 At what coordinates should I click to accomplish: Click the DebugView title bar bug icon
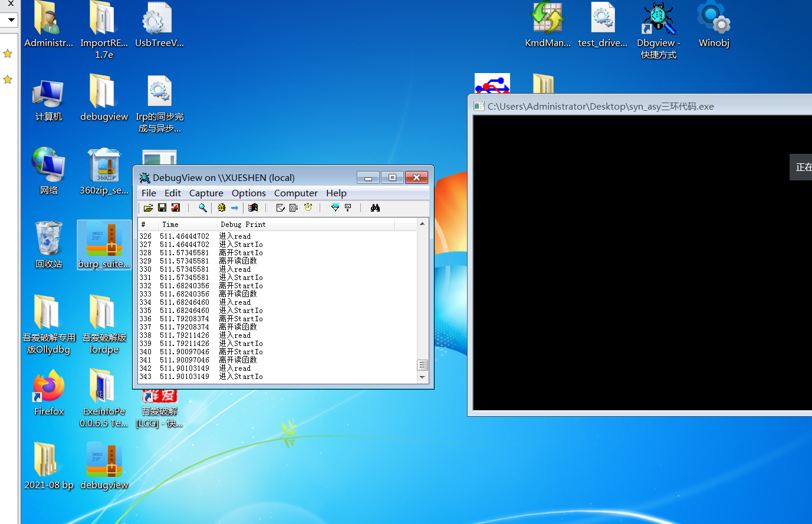[x=144, y=177]
